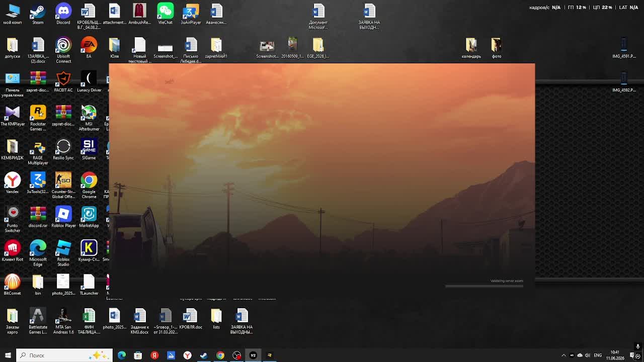The width and height of the screenshot is (644, 362).
Task: Select the IMG_4591 file on desktop
Action: 624,48
